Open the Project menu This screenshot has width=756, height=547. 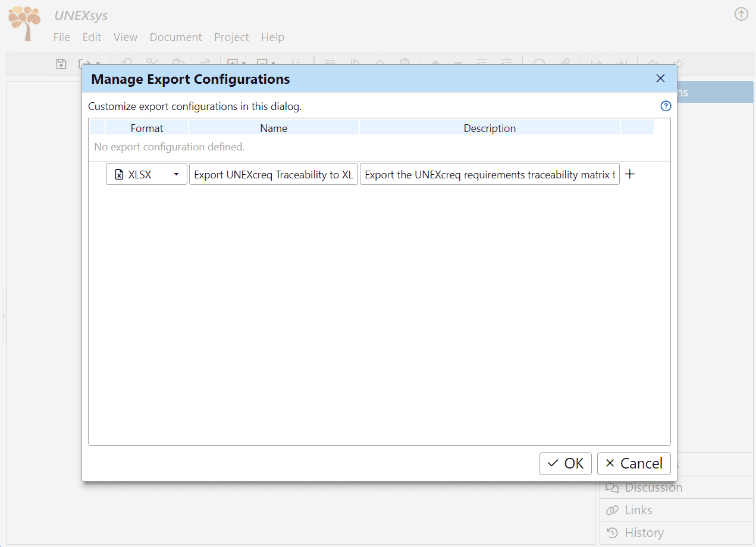pos(231,37)
